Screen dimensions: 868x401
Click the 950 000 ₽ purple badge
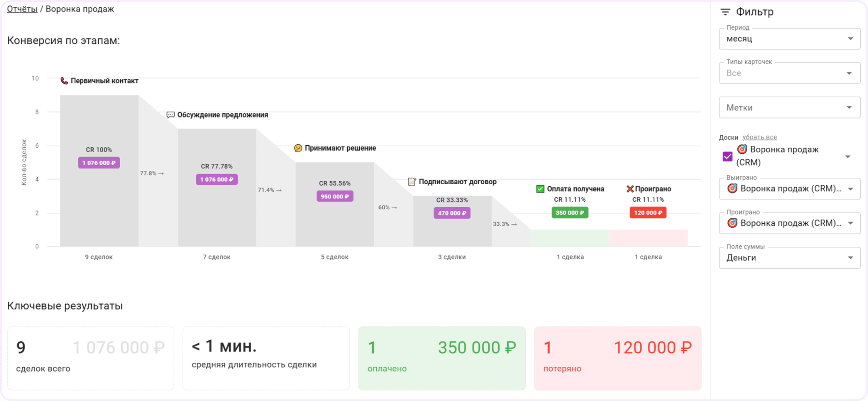click(335, 196)
